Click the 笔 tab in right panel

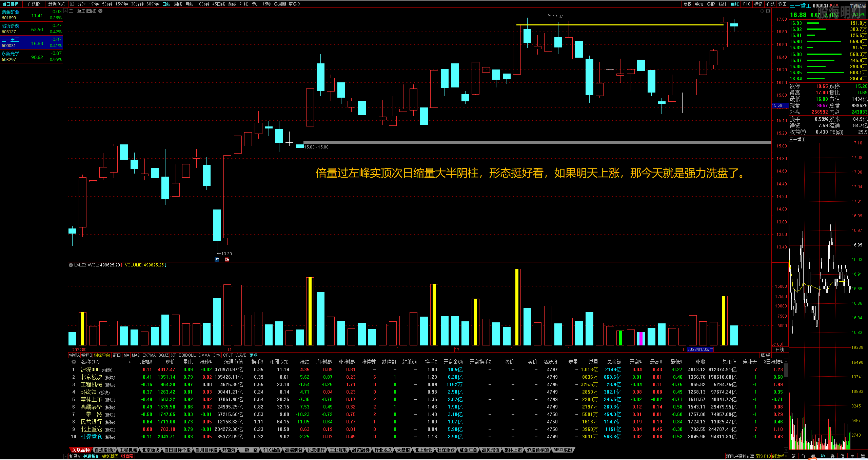point(794,456)
